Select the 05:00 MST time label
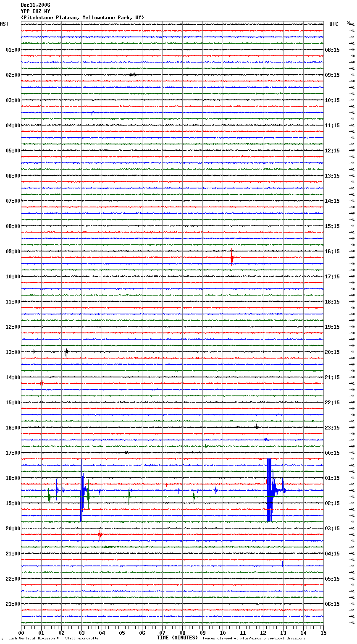Image resolution: width=357 pixels, height=644 pixels. tap(13, 151)
